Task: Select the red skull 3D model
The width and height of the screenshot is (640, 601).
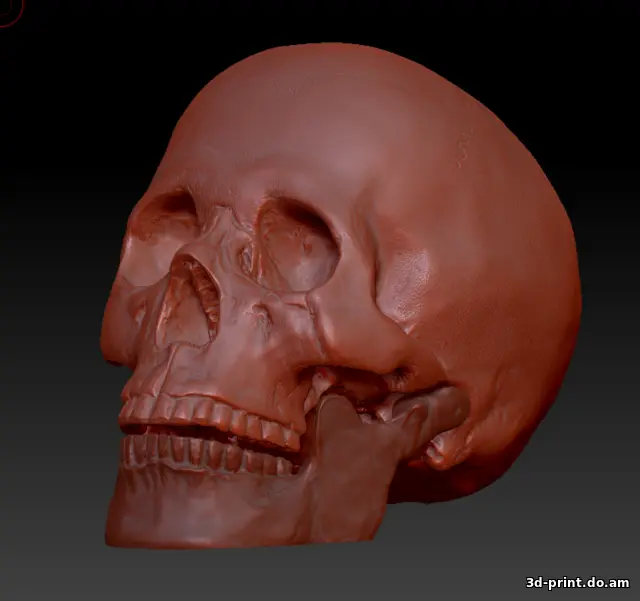Action: point(341,296)
